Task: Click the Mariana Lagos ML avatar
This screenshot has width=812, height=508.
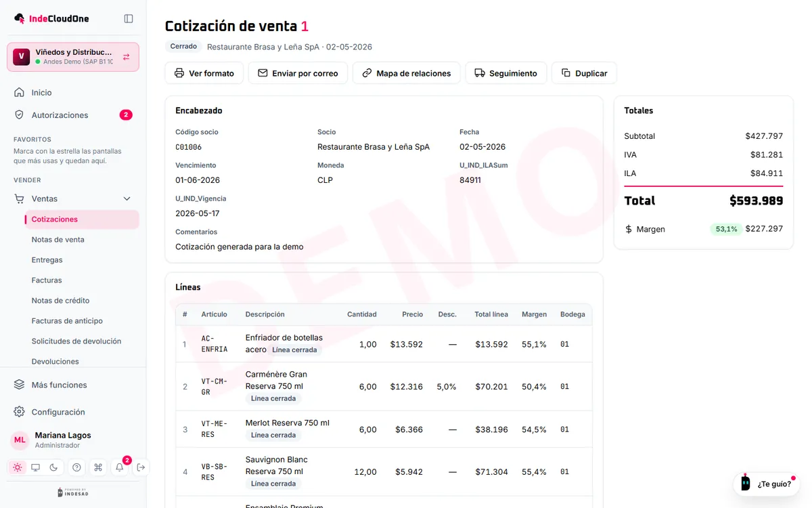Action: point(20,440)
